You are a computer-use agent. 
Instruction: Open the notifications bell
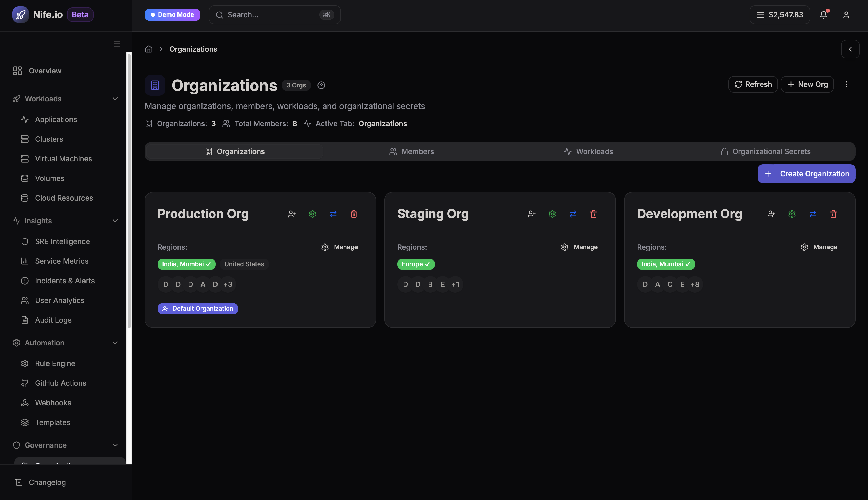click(823, 15)
